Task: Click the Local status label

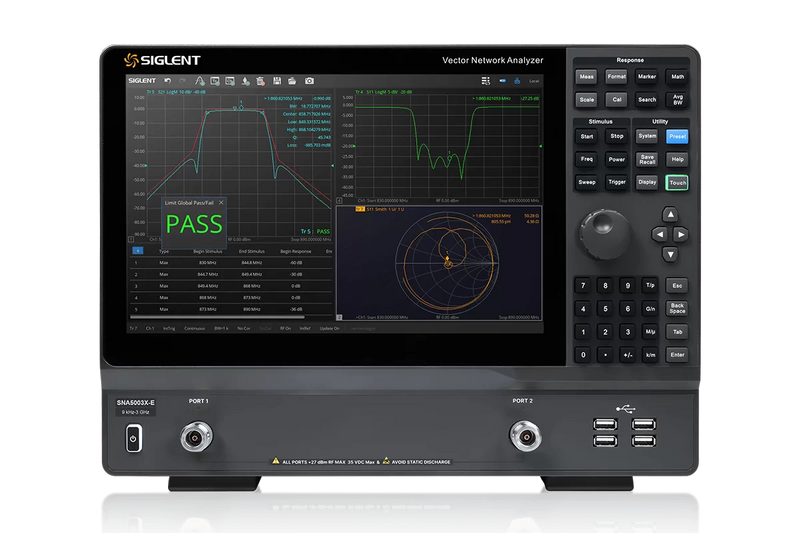Action: [x=534, y=81]
